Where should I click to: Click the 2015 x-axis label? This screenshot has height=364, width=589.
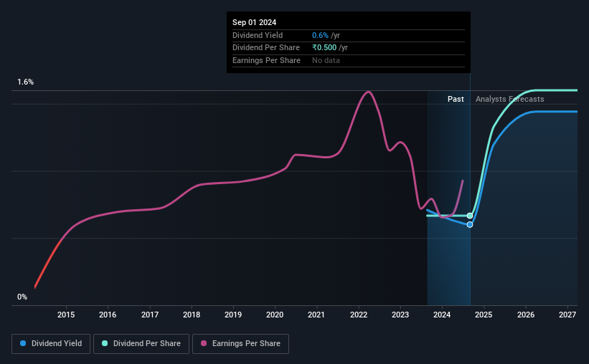point(66,315)
